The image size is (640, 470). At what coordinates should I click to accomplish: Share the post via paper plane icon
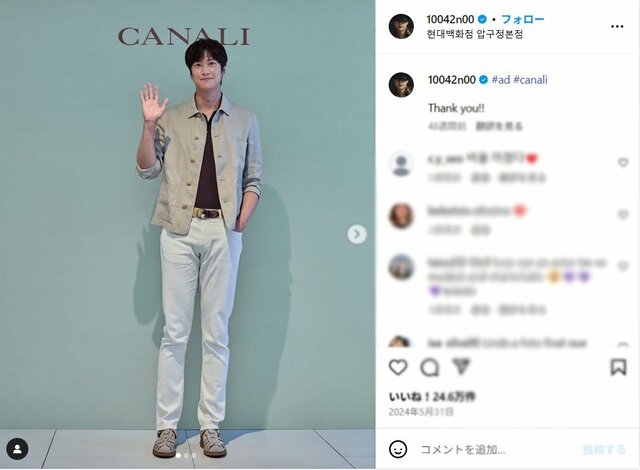pos(461,366)
